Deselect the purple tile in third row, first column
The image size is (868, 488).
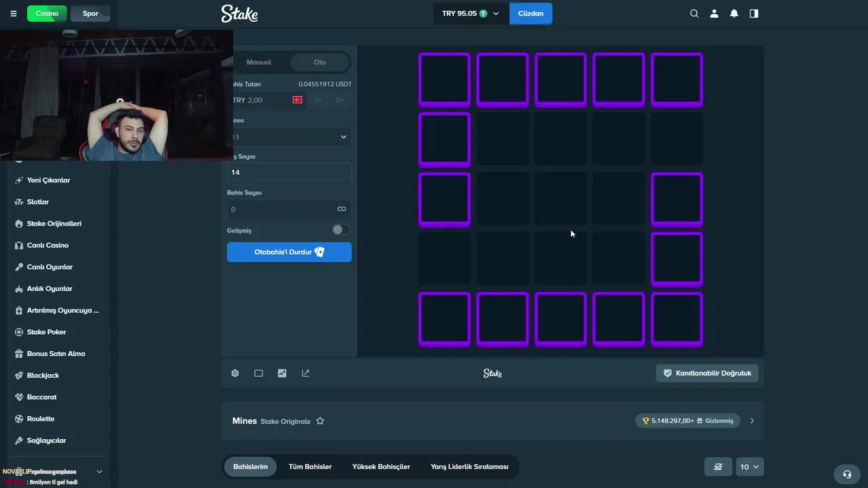tap(444, 199)
